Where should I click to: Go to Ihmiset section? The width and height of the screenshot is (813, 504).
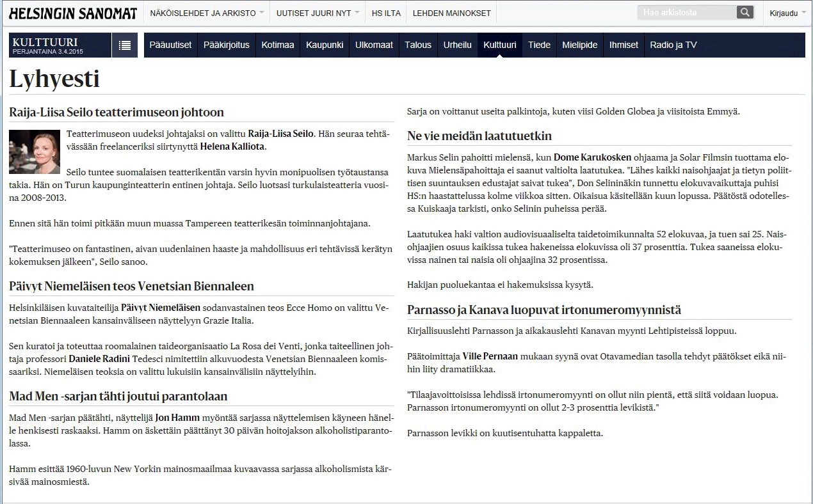pyautogui.click(x=624, y=45)
